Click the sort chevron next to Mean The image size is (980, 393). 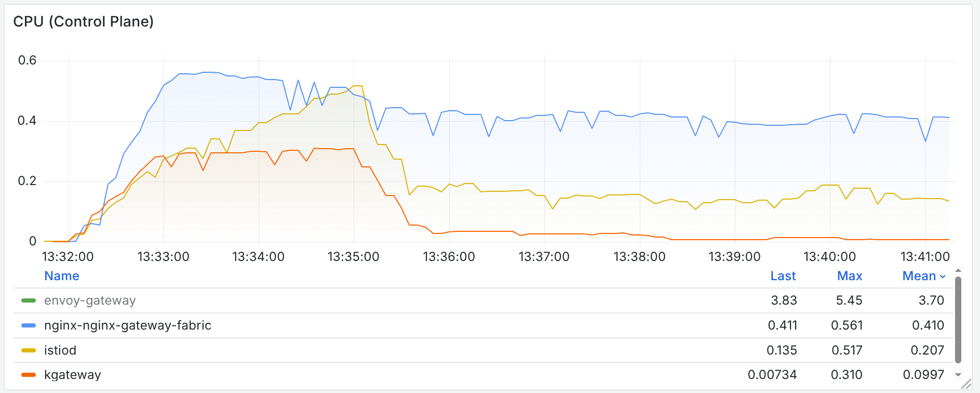point(942,277)
